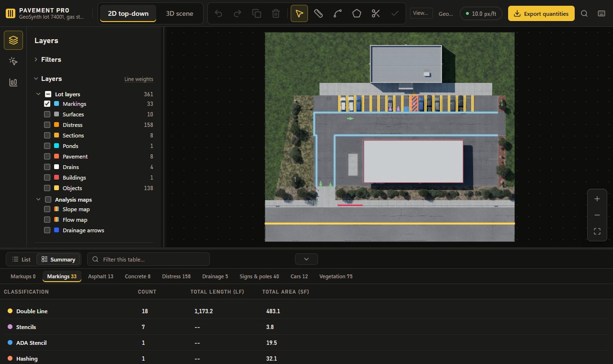Enable the Ponds layer checkbox

click(47, 146)
